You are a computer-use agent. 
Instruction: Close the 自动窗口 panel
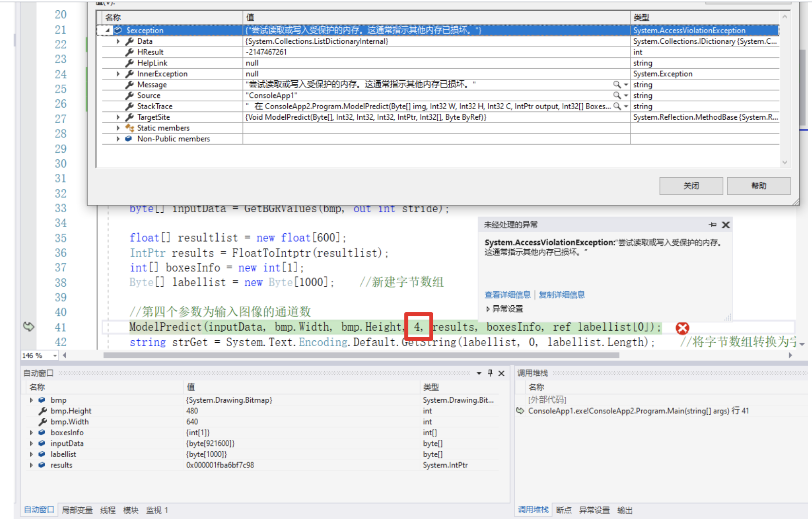click(x=501, y=373)
